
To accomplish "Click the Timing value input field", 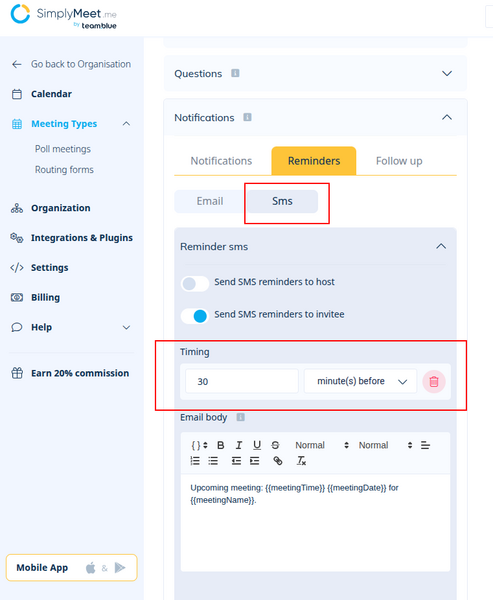I will tap(242, 381).
